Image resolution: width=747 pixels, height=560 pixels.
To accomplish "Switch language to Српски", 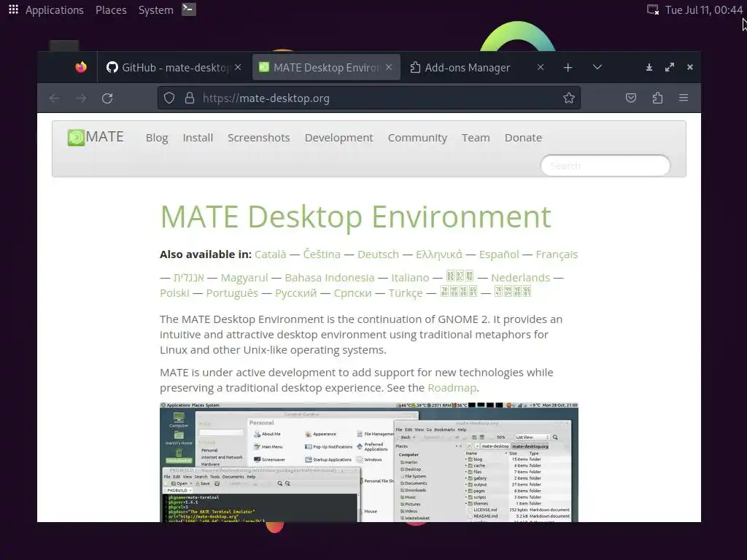I will (352, 293).
